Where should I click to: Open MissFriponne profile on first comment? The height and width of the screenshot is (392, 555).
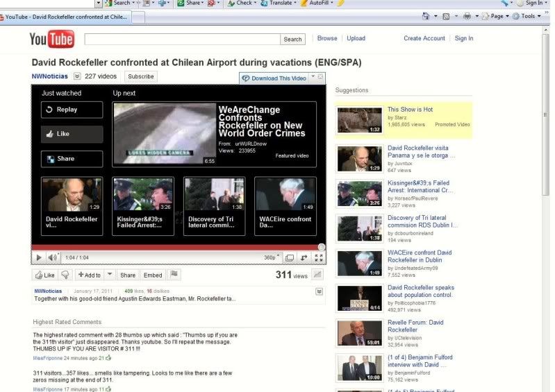(47, 358)
